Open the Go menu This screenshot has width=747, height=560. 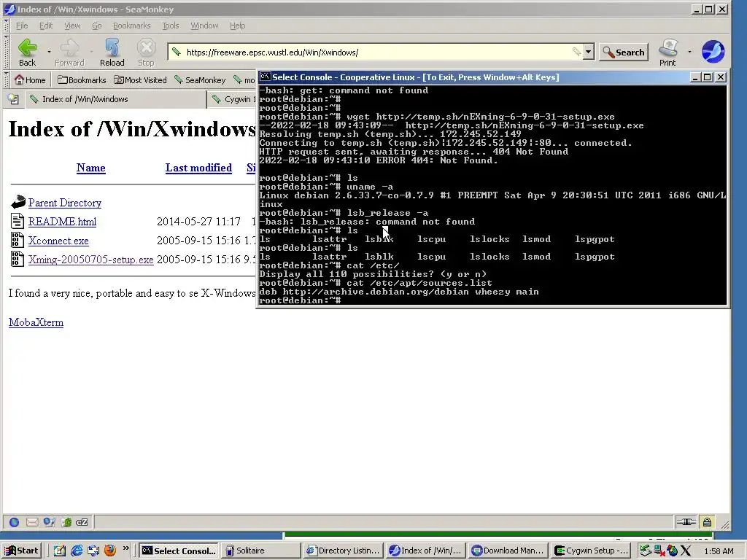click(x=97, y=26)
